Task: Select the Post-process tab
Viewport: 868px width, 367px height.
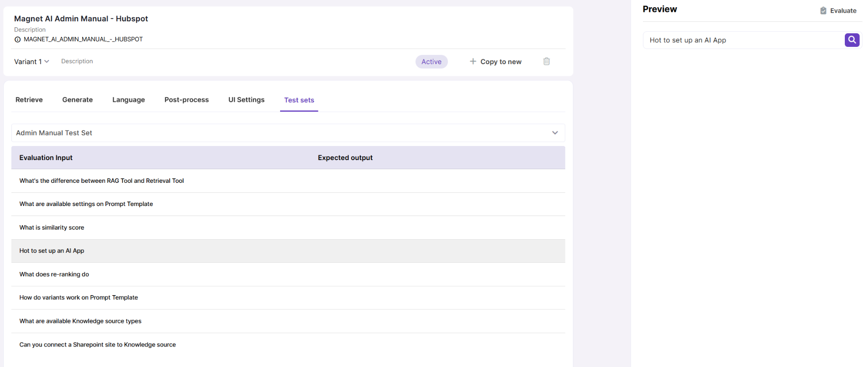Action: [186, 100]
